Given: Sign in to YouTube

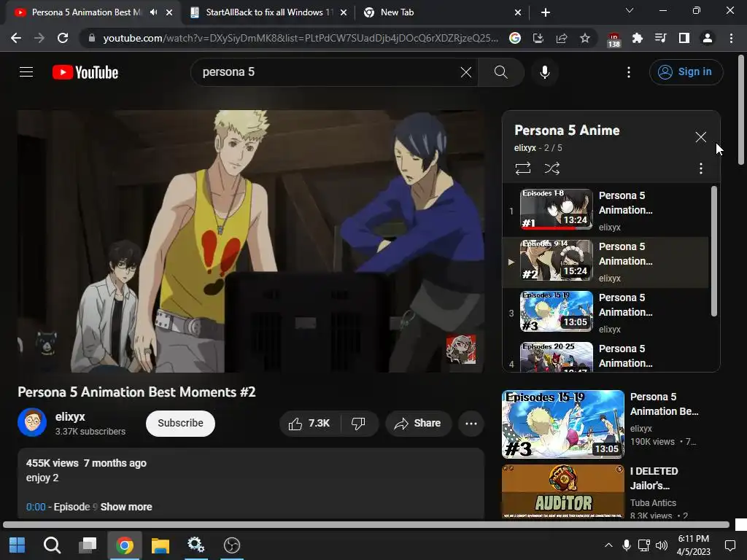Looking at the screenshot, I should [x=686, y=72].
